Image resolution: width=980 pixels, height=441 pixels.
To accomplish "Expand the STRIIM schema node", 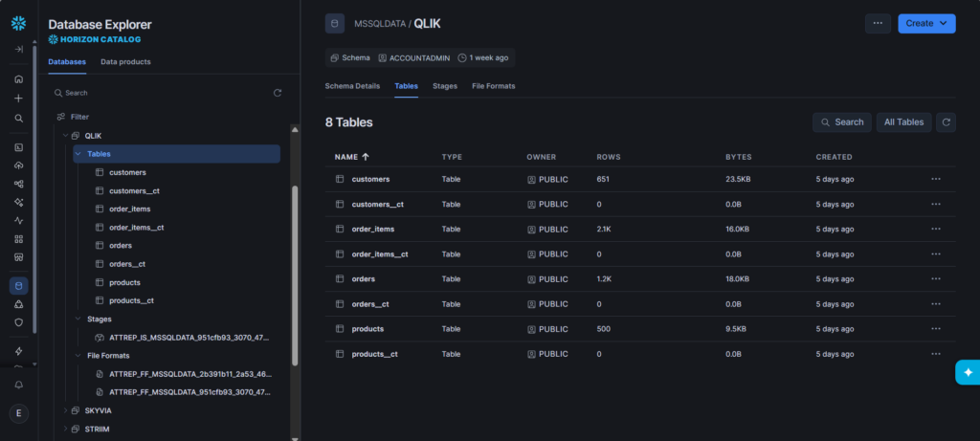I will pyautogui.click(x=65, y=430).
